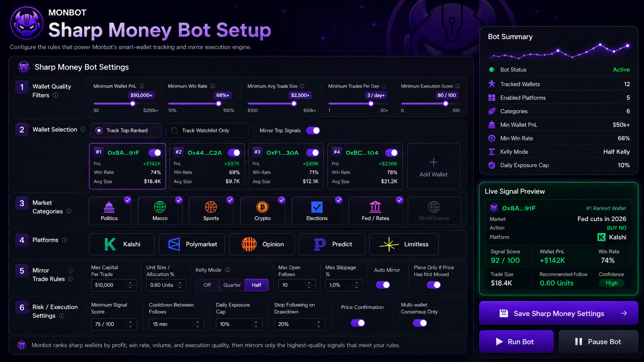Step the Max Capital Per Trade spinner
This screenshot has height=362, width=644.
pyautogui.click(x=130, y=285)
